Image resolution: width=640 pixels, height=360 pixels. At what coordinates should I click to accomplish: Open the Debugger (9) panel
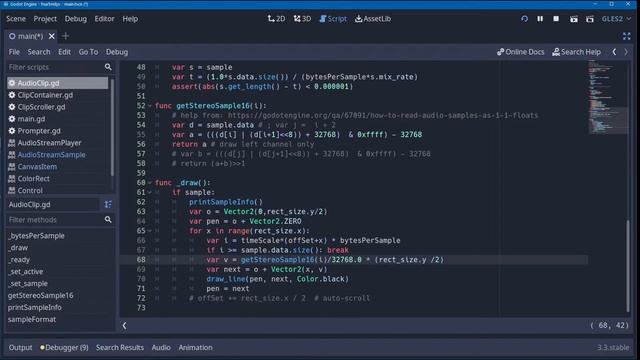point(64,347)
